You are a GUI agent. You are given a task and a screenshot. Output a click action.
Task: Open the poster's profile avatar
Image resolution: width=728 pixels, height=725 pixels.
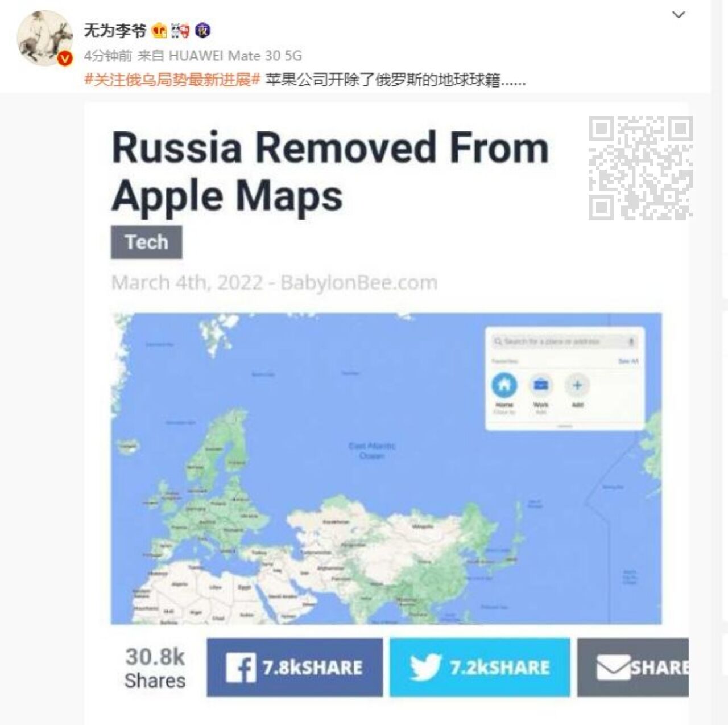pyautogui.click(x=45, y=38)
